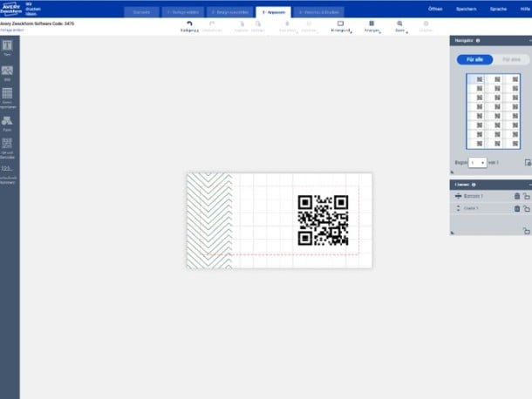Toggle lock at bottom of Ebenen panel
This screenshot has width=532, height=399.
coord(526,231)
